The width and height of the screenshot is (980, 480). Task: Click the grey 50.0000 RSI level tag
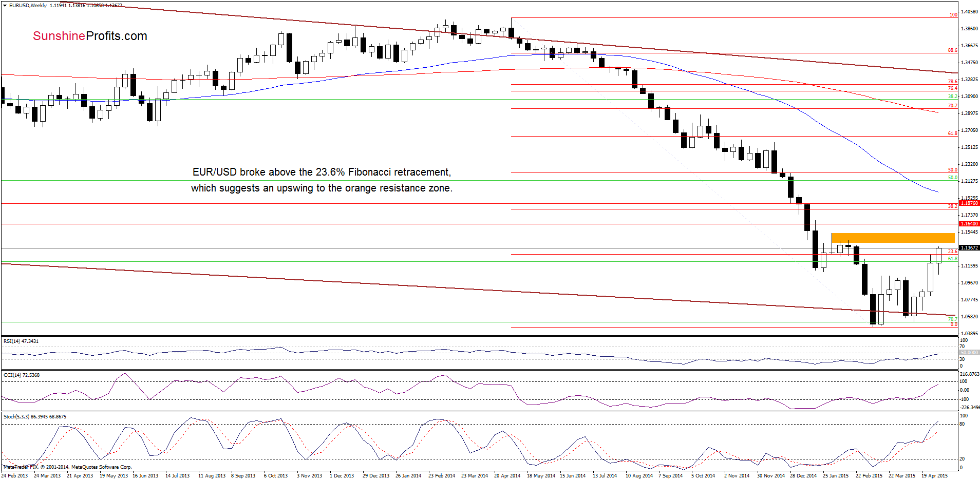969,352
